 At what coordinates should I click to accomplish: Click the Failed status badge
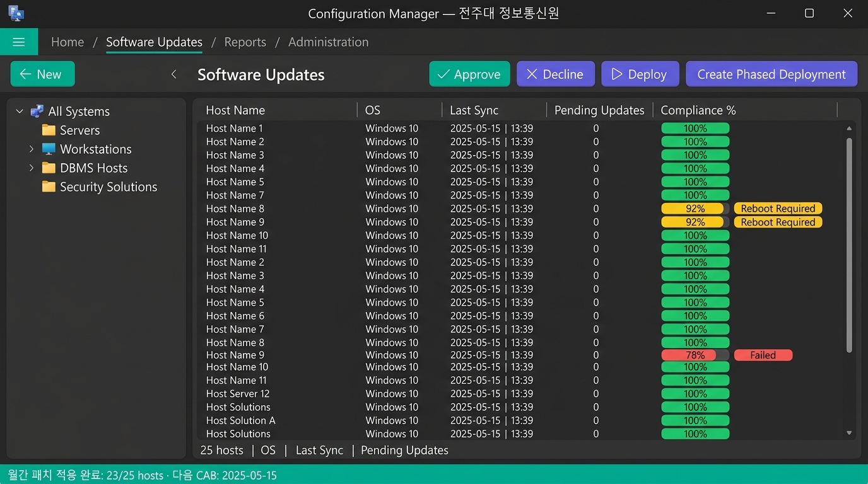point(763,355)
